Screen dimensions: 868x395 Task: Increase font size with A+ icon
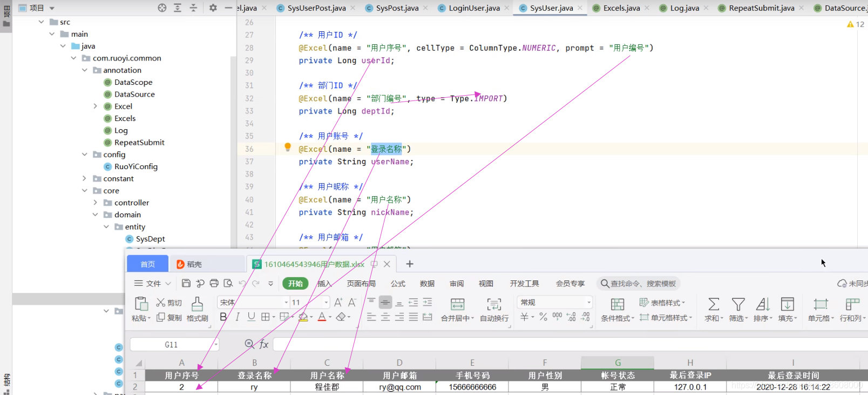[x=338, y=303]
